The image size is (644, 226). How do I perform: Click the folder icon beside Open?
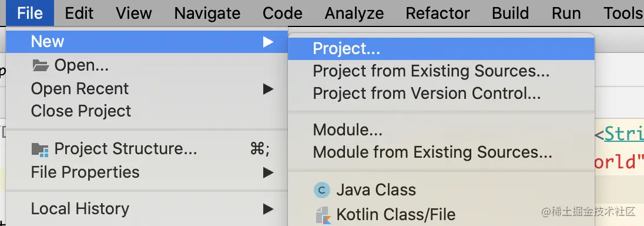40,65
